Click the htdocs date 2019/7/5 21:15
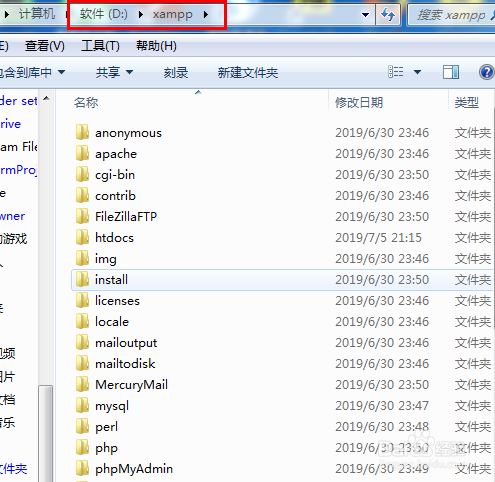Image resolution: width=495 pixels, height=482 pixels. click(378, 238)
